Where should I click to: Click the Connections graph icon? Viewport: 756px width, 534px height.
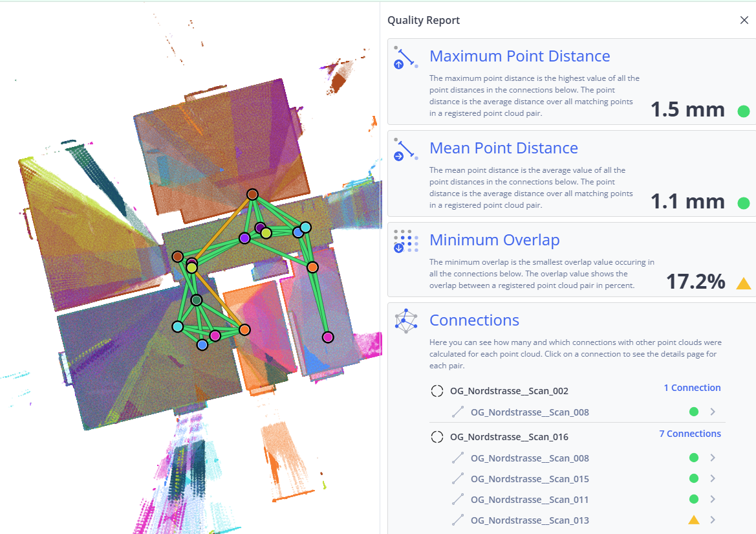(x=406, y=321)
